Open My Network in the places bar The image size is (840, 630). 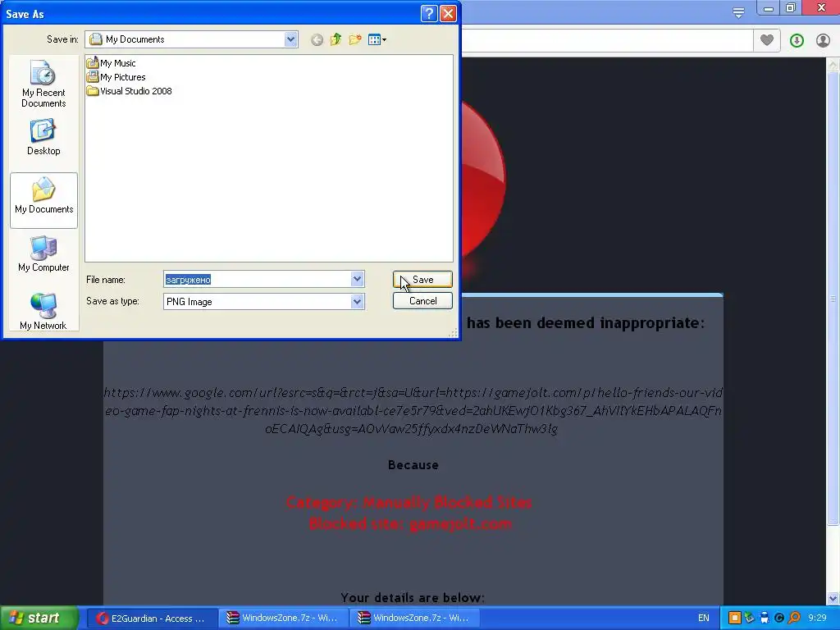(x=43, y=311)
